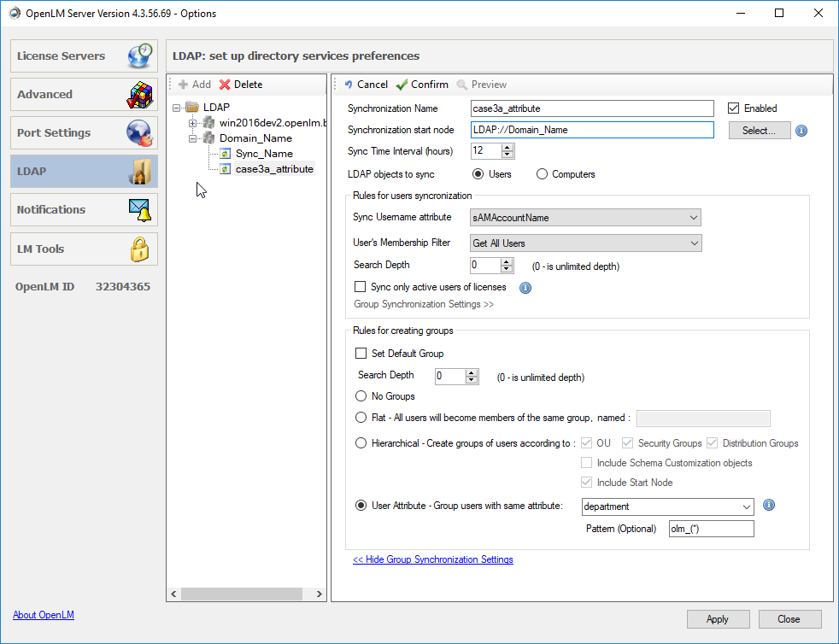Click info icon for Sync only active users
The image size is (839, 644).
pyautogui.click(x=525, y=287)
